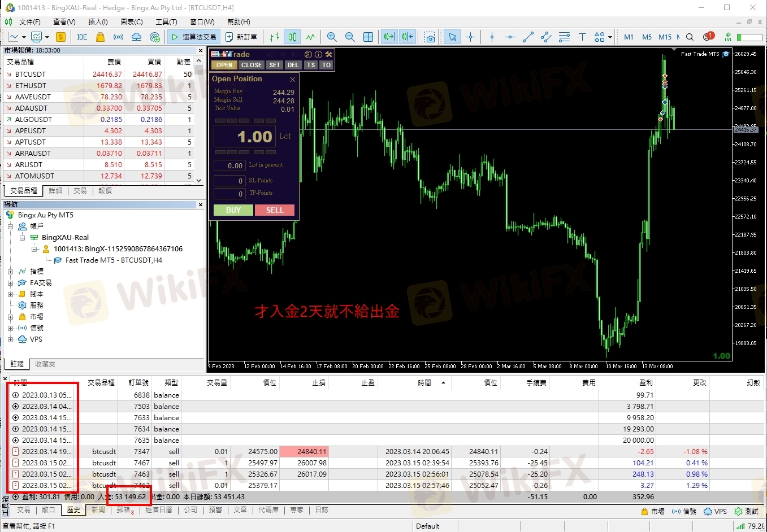The width and height of the screenshot is (767, 532).
Task: Expand the 指標 indicators tree node
Action: click(11, 271)
